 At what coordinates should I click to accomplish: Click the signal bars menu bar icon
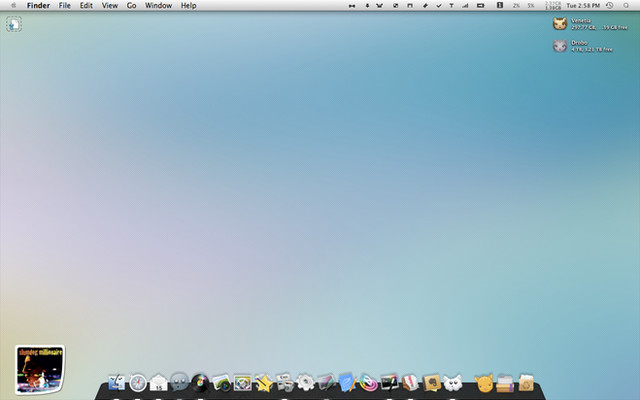click(465, 5)
